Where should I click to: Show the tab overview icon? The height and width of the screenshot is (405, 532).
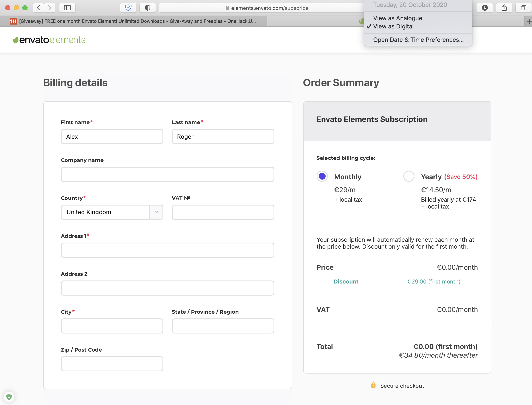[x=523, y=8]
